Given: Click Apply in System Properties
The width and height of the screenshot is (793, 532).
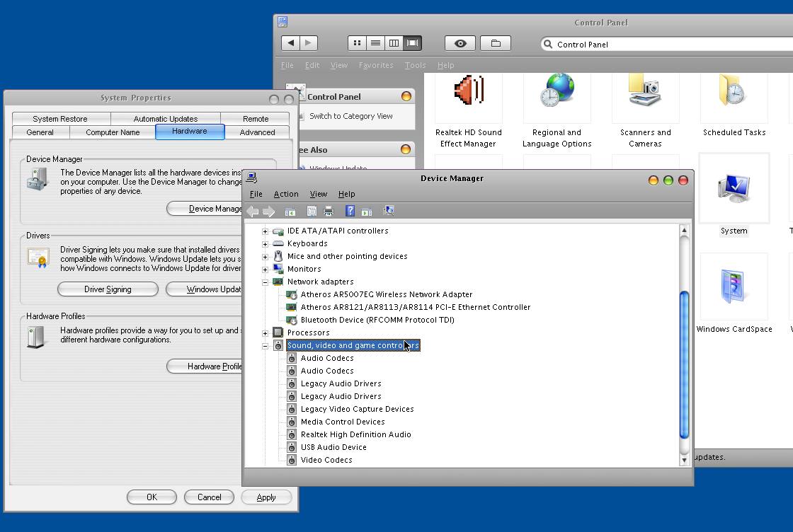Looking at the screenshot, I should click(266, 497).
